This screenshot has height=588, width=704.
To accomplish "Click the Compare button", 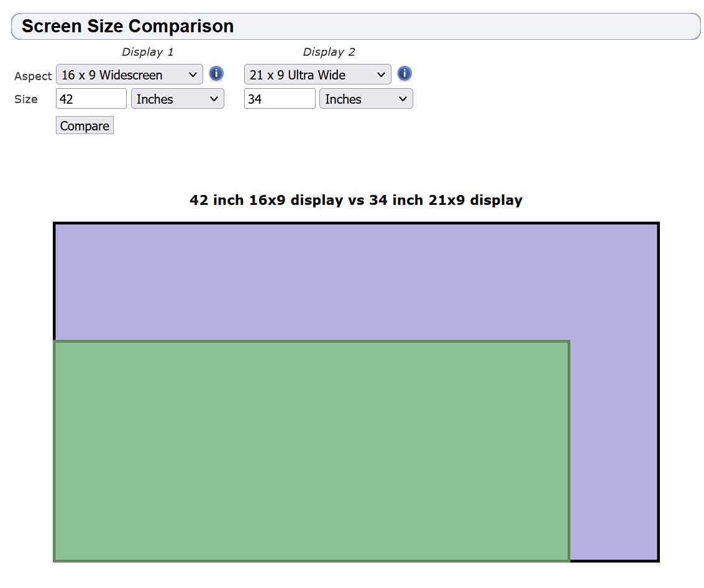I will pyautogui.click(x=85, y=125).
